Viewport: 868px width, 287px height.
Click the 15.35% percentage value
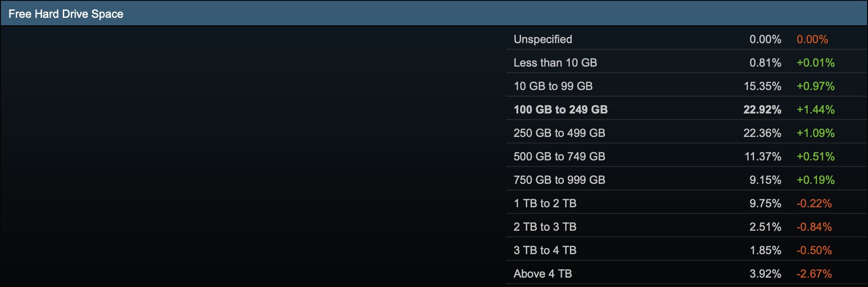763,86
